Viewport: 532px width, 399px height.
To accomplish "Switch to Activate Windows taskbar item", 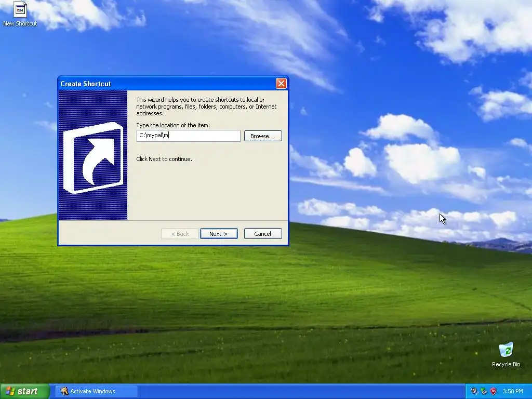I will 96,391.
